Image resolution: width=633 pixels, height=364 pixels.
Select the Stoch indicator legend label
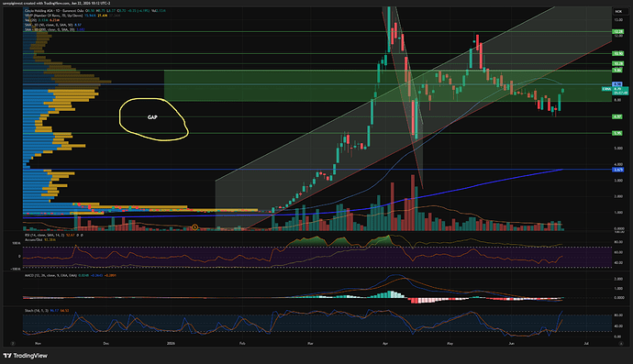[x=47, y=311]
